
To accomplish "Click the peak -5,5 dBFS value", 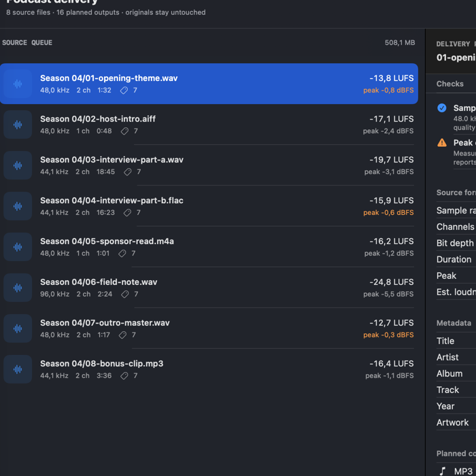I will [x=388, y=294].
